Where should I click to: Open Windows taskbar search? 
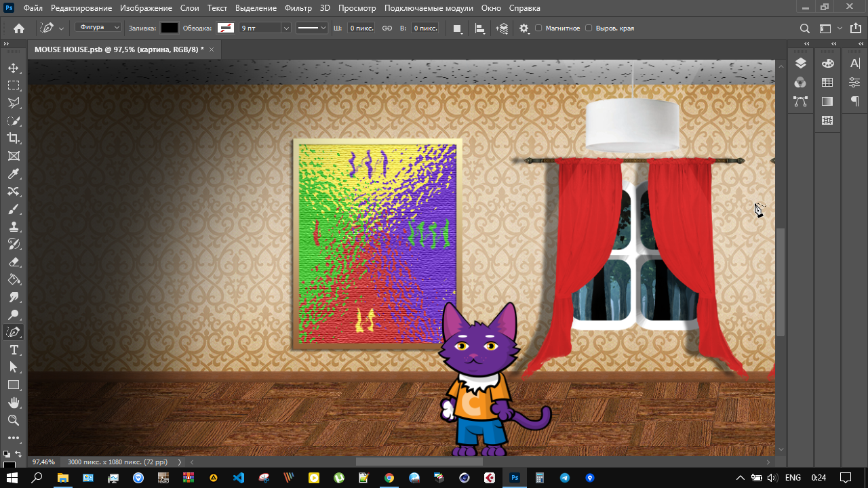tap(37, 478)
